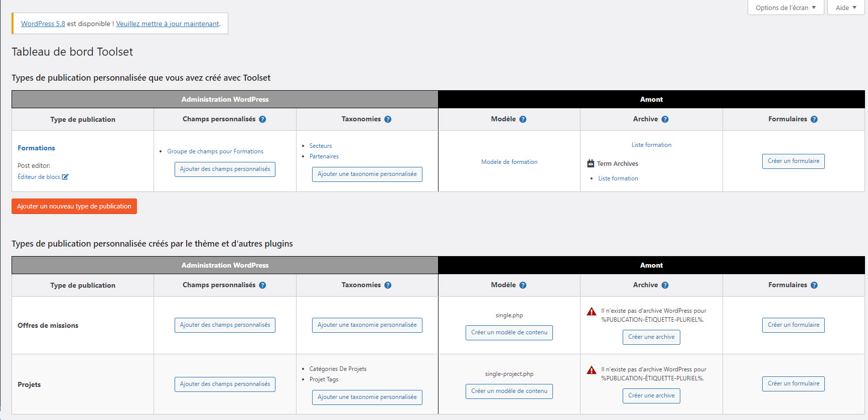Click help icon beside Taxonomies in first table

pos(388,119)
